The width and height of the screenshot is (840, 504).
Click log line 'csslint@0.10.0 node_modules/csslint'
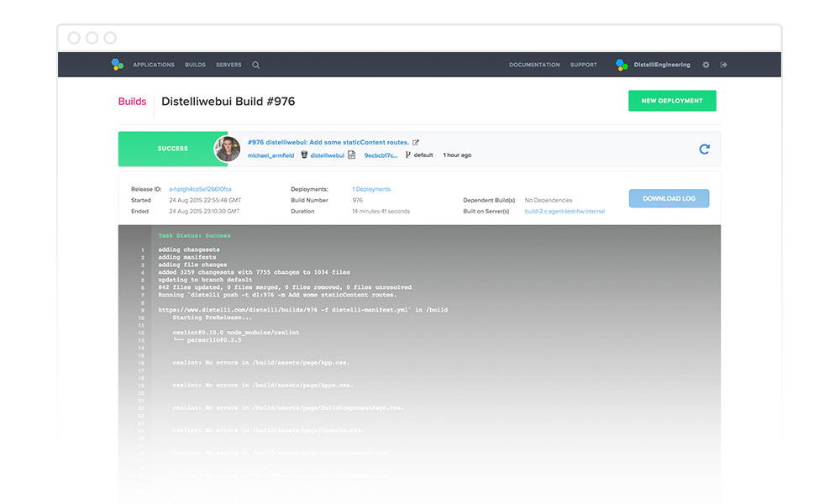point(236,332)
